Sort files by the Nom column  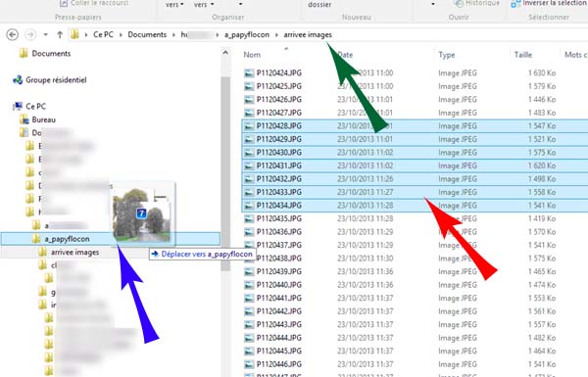click(x=252, y=55)
